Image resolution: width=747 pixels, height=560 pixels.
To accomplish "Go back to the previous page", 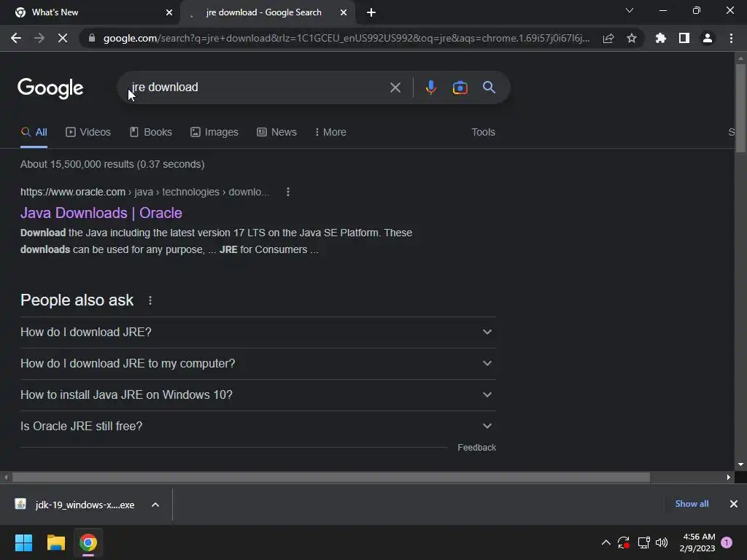I will tap(16, 38).
